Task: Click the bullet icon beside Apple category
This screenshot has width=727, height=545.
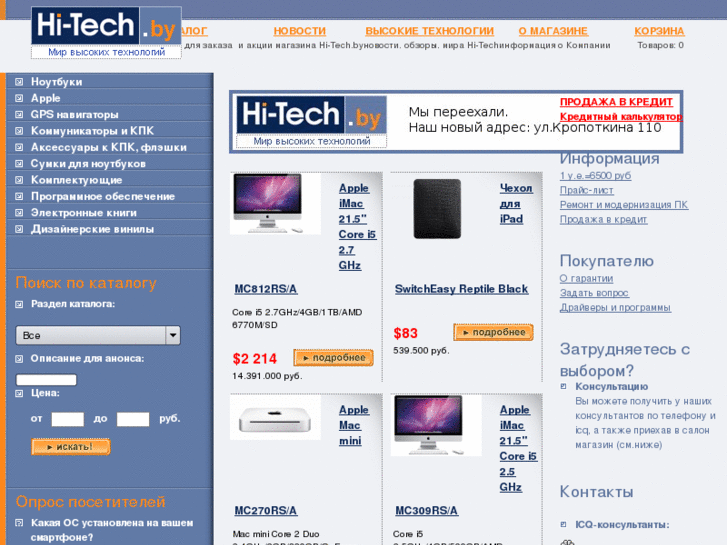Action: tap(19, 98)
